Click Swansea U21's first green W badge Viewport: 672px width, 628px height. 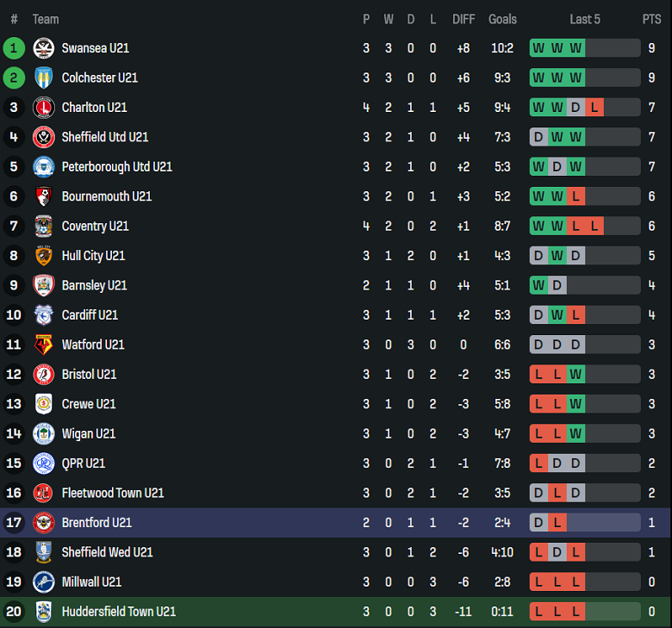[x=538, y=48]
